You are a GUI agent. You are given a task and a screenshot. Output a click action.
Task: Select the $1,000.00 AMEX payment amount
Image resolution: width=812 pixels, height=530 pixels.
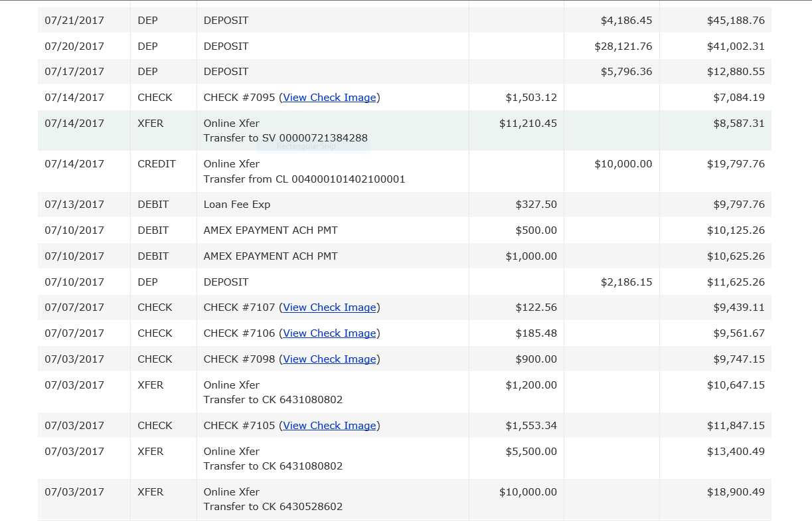pyautogui.click(x=531, y=256)
